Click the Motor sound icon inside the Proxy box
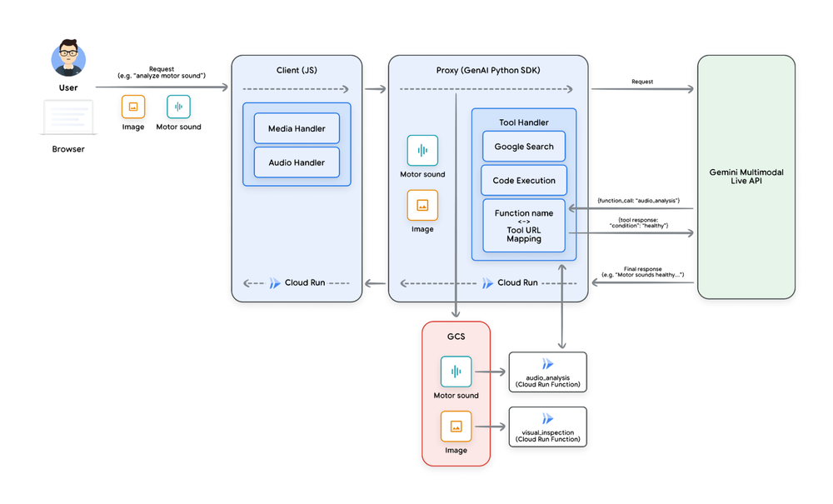This screenshot has width=833, height=504. point(422,151)
